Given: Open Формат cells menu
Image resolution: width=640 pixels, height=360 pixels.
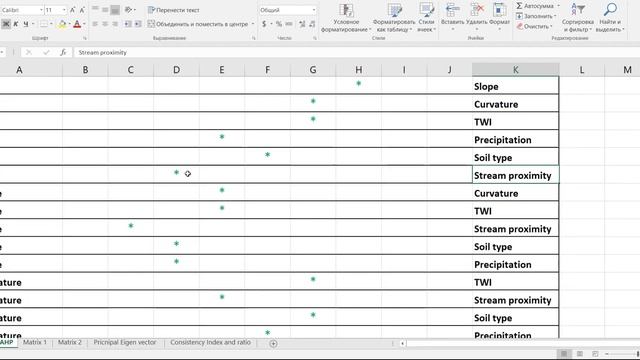Looking at the screenshot, I should (499, 18).
